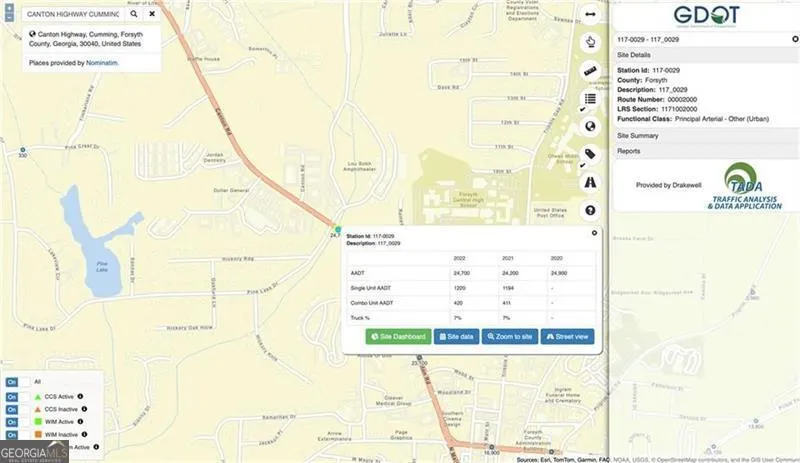Open help with the question mark icon
The height and width of the screenshot is (463, 800).
590,210
